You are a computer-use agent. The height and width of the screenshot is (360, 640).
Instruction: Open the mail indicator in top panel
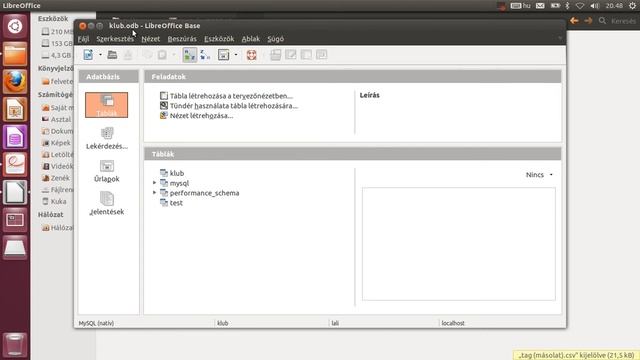[x=540, y=6]
